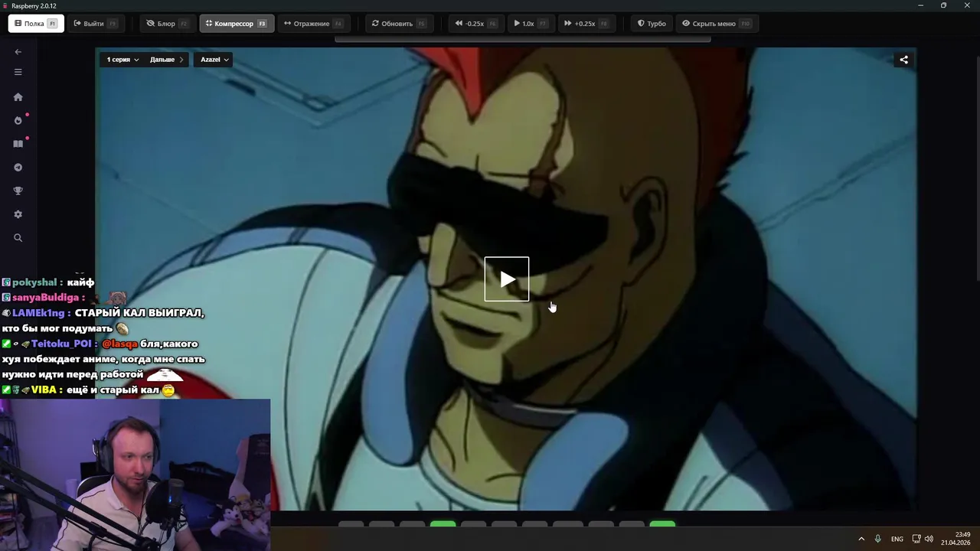Click the LAMEk1ng chat username

(38, 313)
